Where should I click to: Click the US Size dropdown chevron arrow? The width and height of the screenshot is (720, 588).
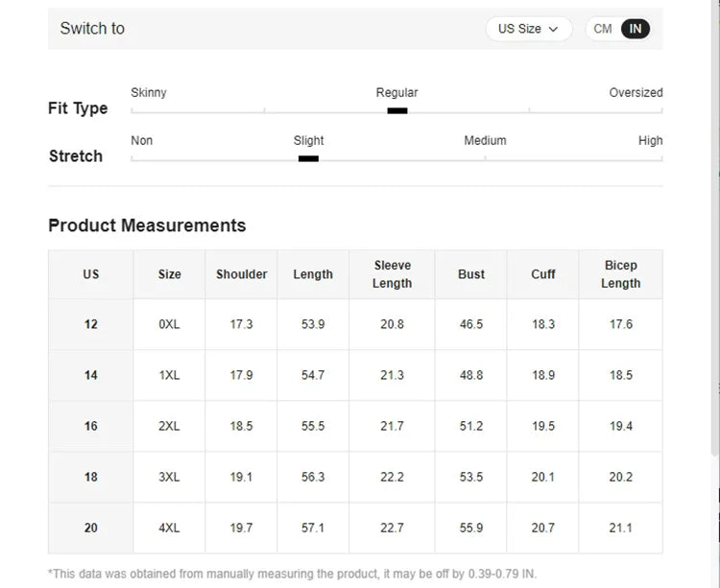(x=553, y=30)
